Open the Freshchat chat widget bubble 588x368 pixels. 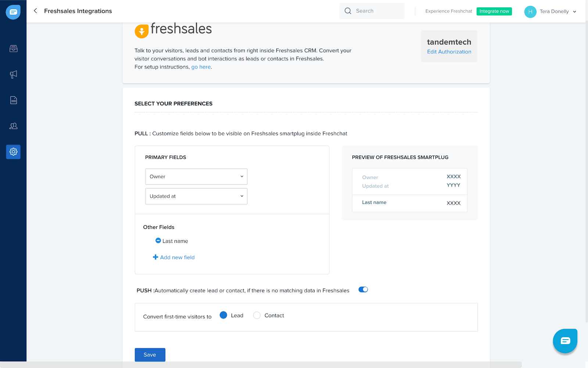point(565,341)
